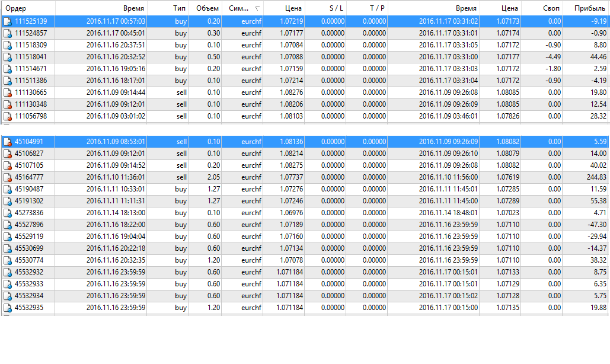Click the order icon for 45529119
This screenshot has height=364, width=610.
tap(7, 237)
